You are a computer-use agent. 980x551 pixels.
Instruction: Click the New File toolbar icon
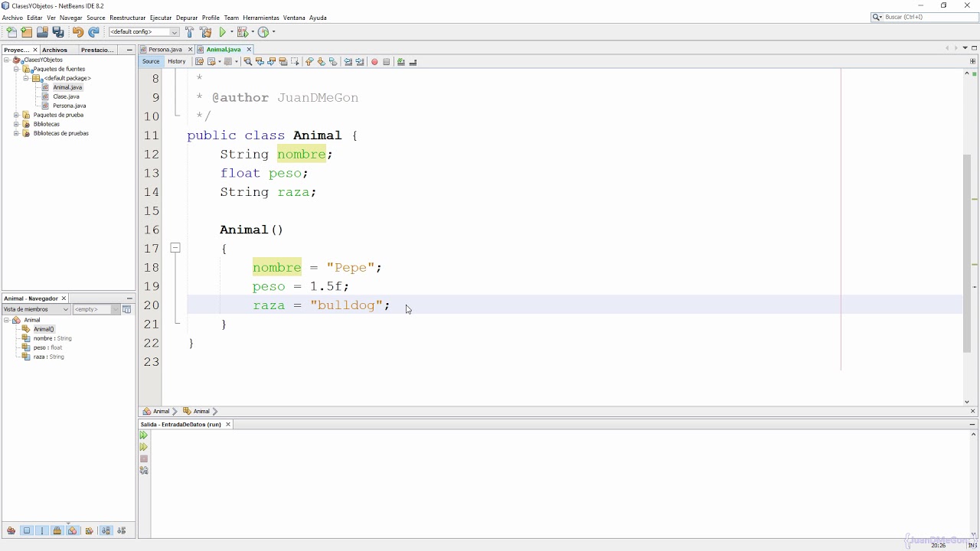11,32
